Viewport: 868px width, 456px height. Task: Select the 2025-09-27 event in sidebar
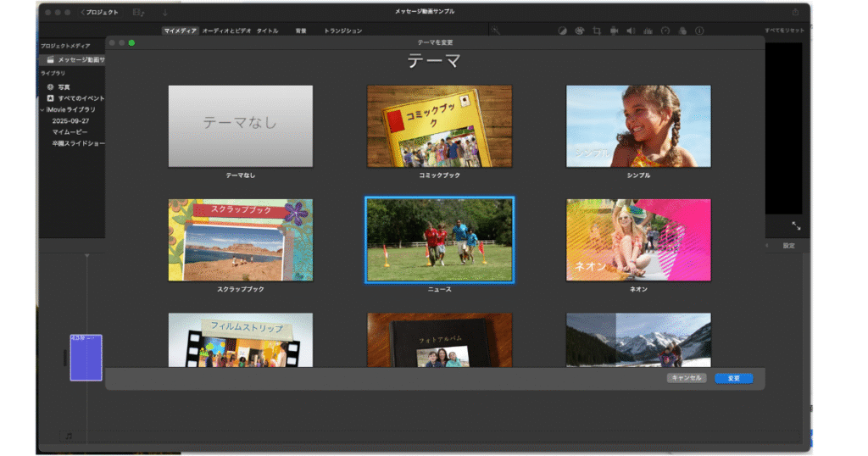pyautogui.click(x=70, y=121)
